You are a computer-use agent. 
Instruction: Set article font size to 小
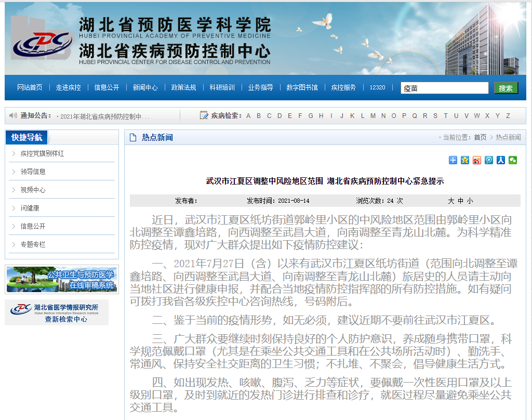click(x=470, y=201)
